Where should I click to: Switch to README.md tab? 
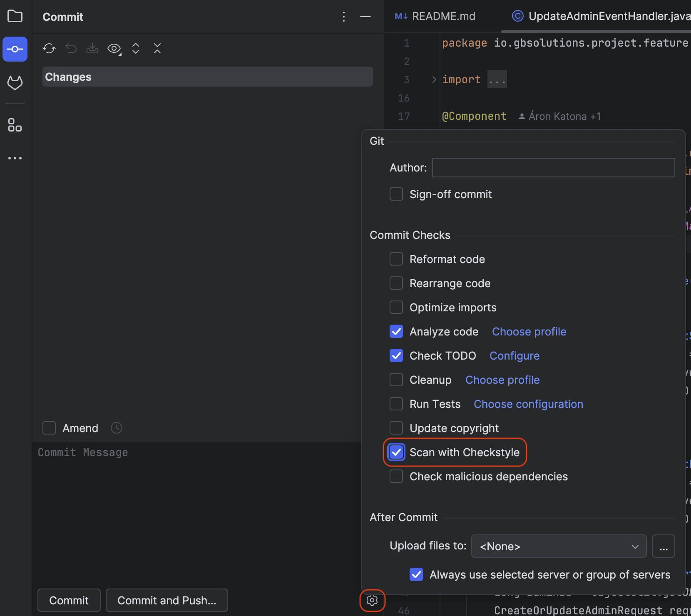[435, 16]
